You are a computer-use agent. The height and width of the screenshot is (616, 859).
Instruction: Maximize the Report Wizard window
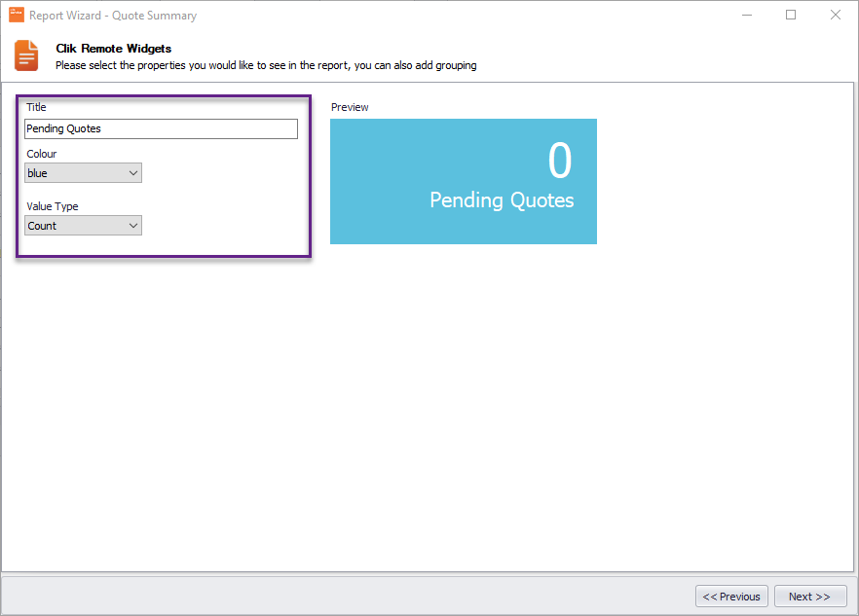pos(789,15)
